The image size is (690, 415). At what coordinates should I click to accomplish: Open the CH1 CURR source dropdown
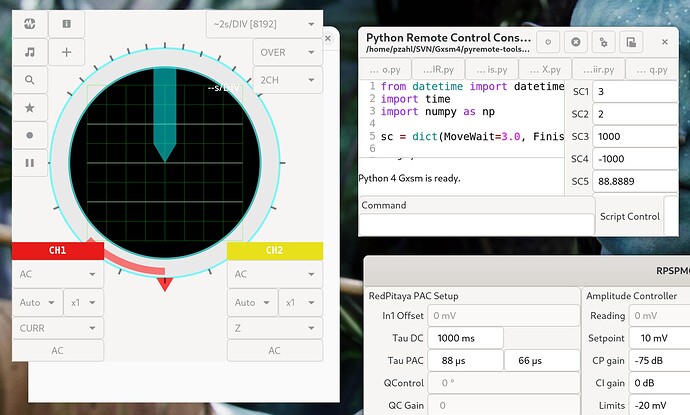click(x=57, y=327)
